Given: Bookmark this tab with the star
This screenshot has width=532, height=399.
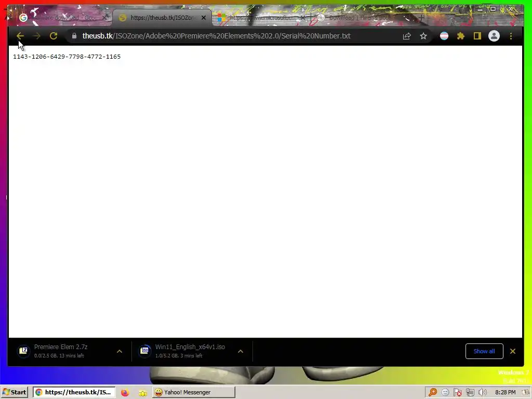Looking at the screenshot, I should (x=423, y=36).
